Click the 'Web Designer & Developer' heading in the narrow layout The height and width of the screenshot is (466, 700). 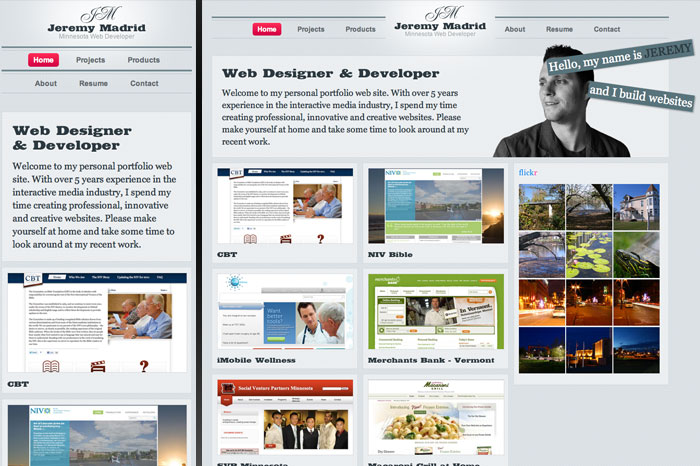click(72, 138)
